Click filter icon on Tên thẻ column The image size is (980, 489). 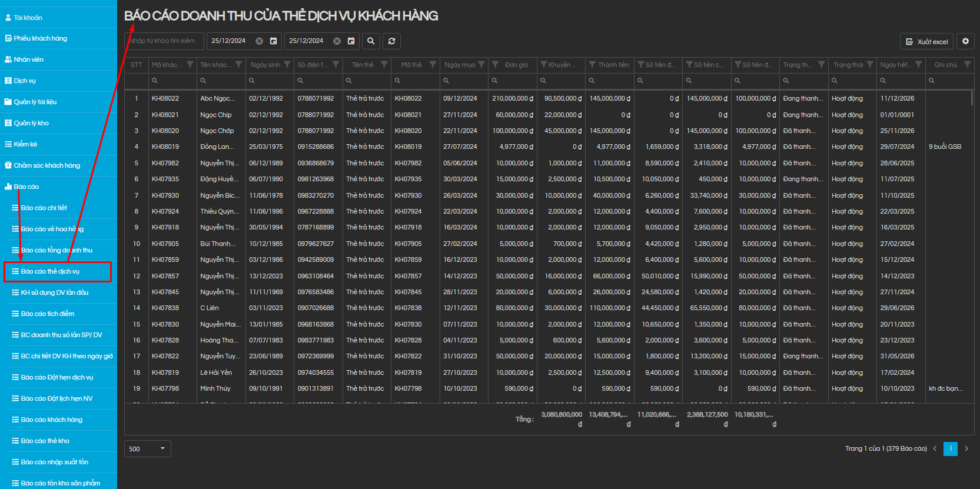pyautogui.click(x=384, y=65)
